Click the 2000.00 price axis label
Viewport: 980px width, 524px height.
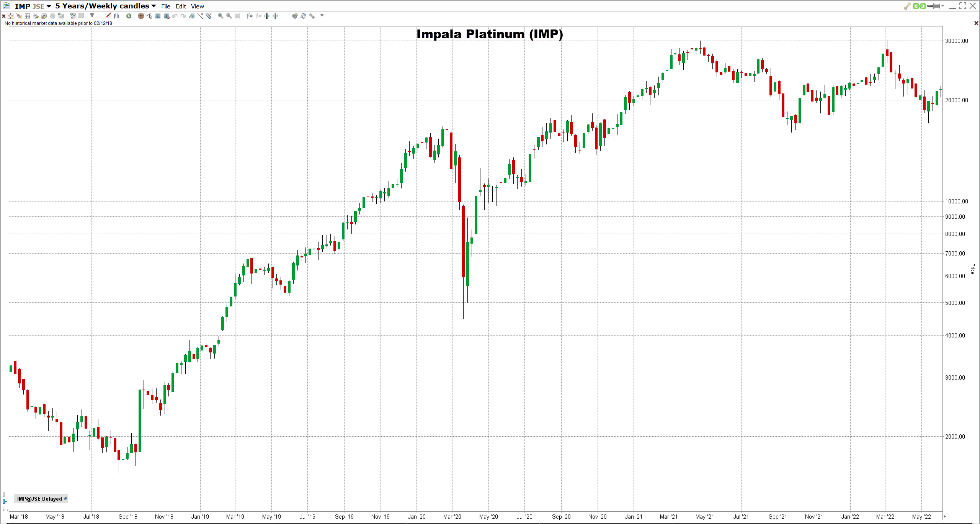(x=955, y=437)
